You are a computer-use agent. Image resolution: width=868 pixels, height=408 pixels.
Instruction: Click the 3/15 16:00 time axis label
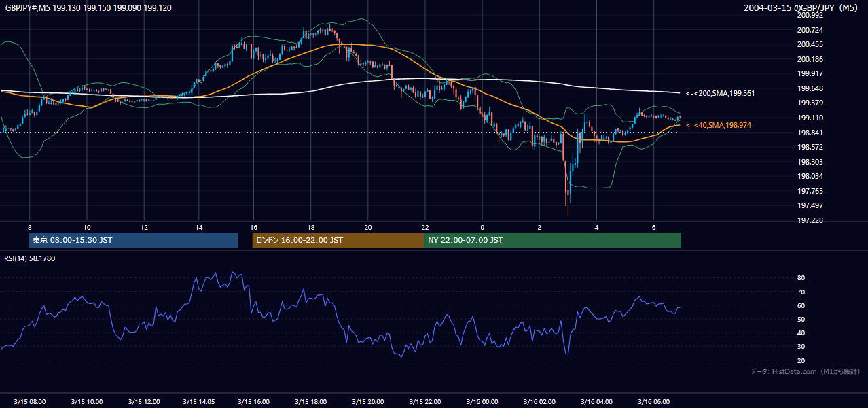pyautogui.click(x=253, y=402)
